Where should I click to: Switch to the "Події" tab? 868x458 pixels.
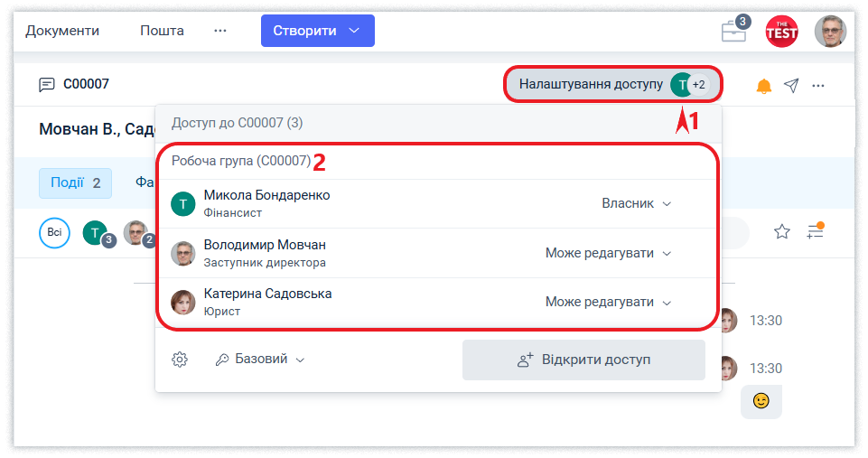coord(76,182)
